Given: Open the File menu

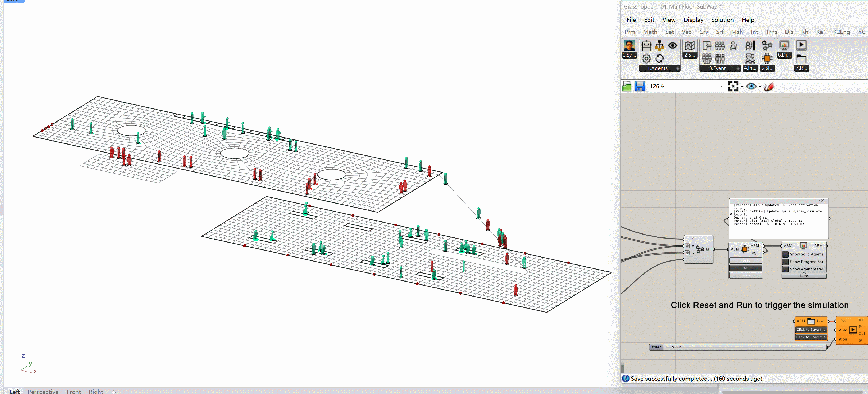Looking at the screenshot, I should pyautogui.click(x=631, y=20).
